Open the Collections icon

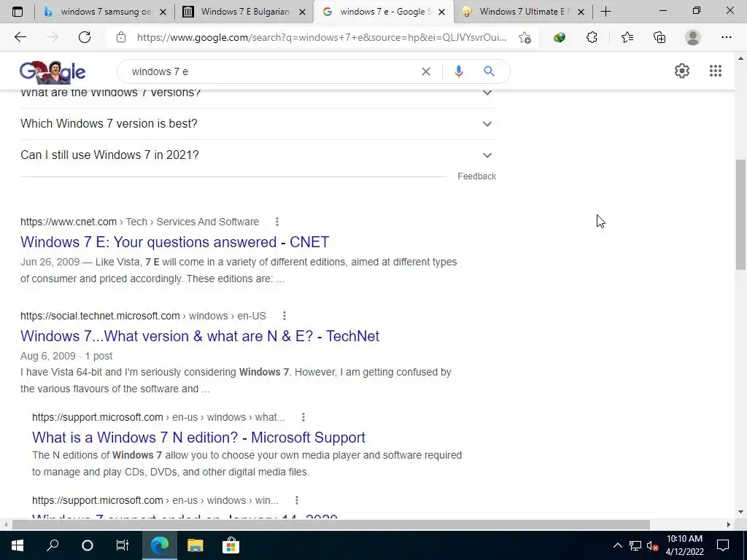[659, 37]
